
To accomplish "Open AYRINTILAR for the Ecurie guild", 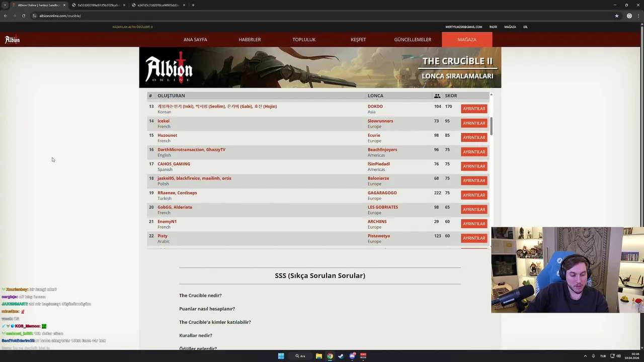I will pyautogui.click(x=474, y=137).
